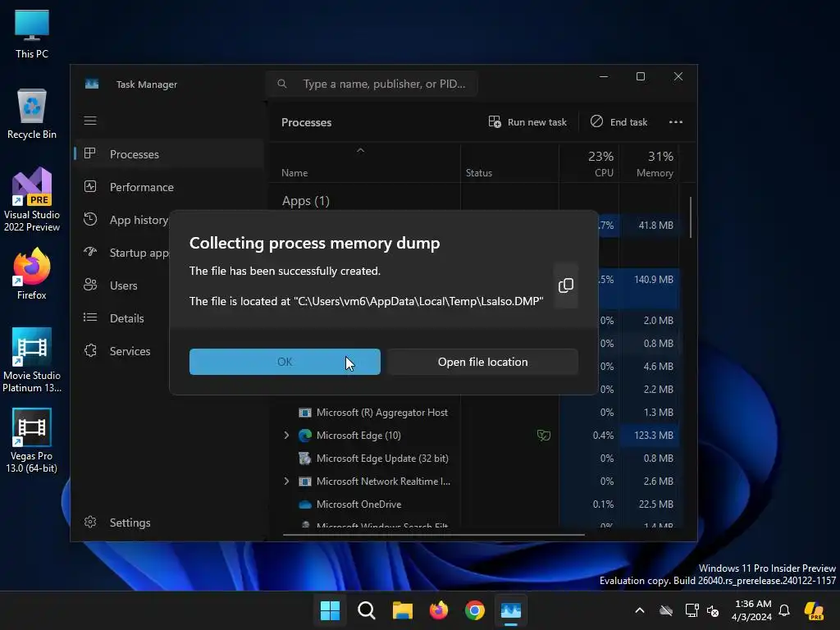Open File Explorer from taskbar

tap(402, 610)
